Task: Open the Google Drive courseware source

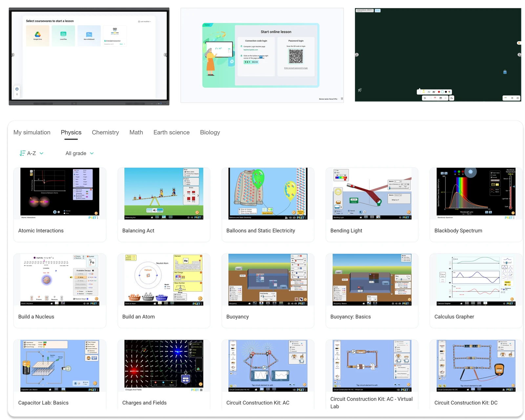Action: click(38, 35)
